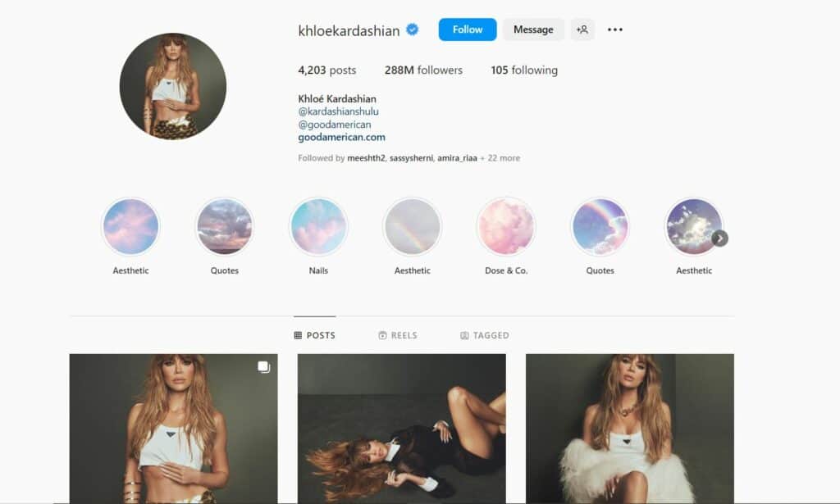Select the Posts tab
The width and height of the screenshot is (840, 504).
[314, 335]
